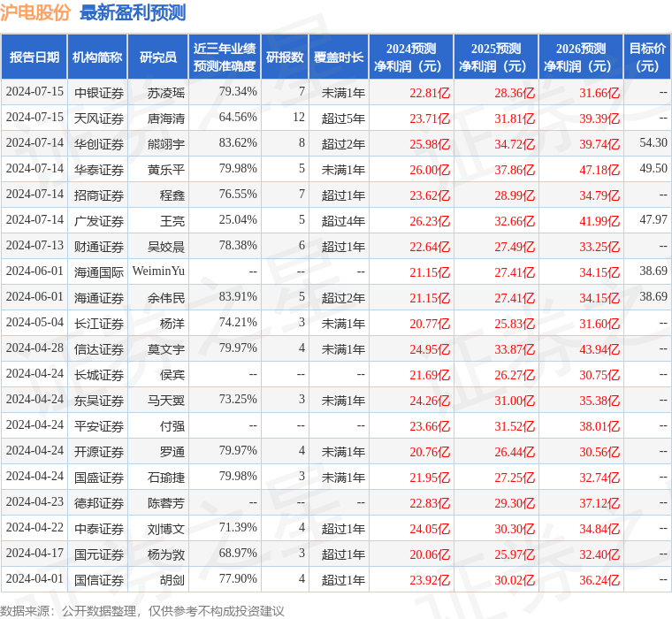This screenshot has height=619, width=672.
Task: Click 2025 profit value 30.02亿
Action: point(515,580)
